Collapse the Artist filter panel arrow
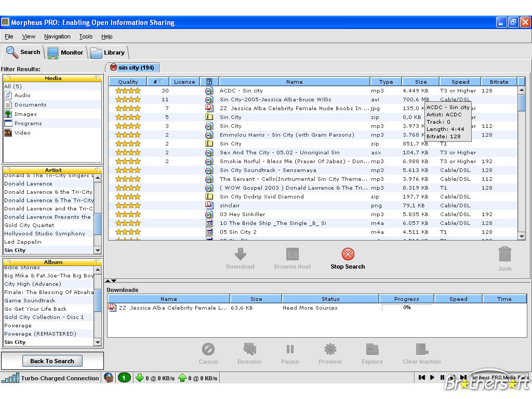This screenshot has height=399, width=532. [x=97, y=170]
